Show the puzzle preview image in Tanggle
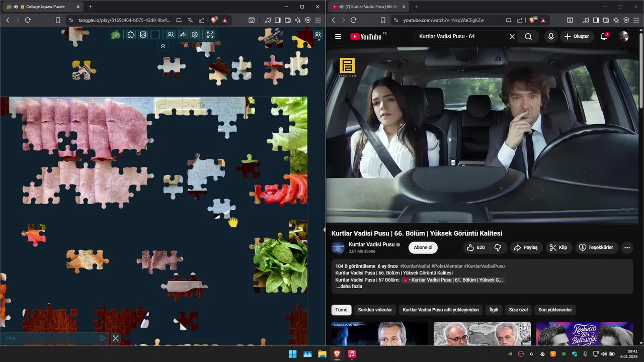Screen dimensions: 644x362 click(x=143, y=35)
